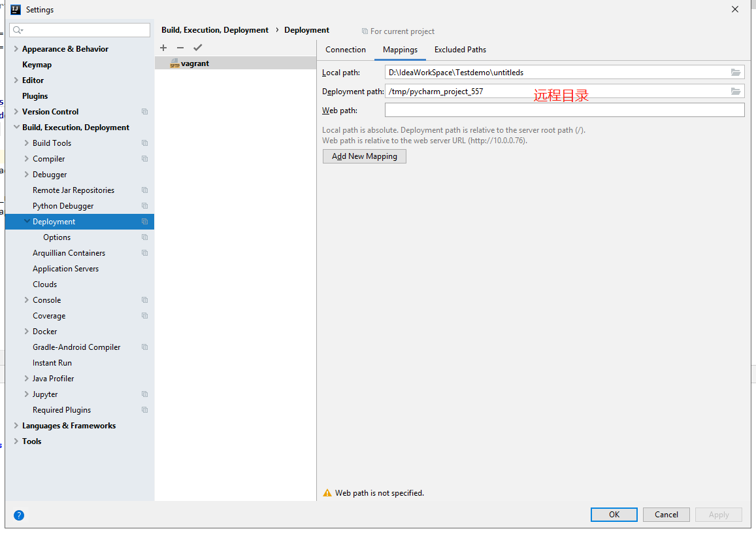The image size is (756, 533).
Task: Click the search magnifier icon in settings
Action: coord(18,30)
